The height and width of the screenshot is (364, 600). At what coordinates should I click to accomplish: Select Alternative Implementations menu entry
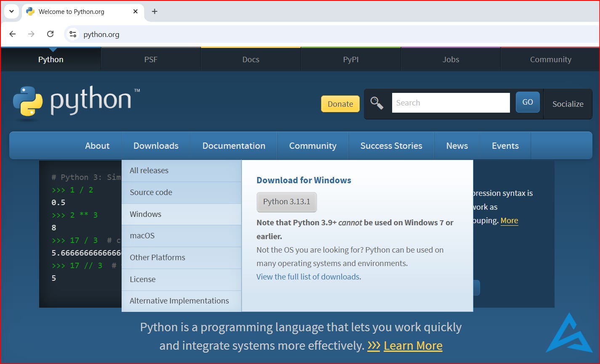[x=181, y=301]
